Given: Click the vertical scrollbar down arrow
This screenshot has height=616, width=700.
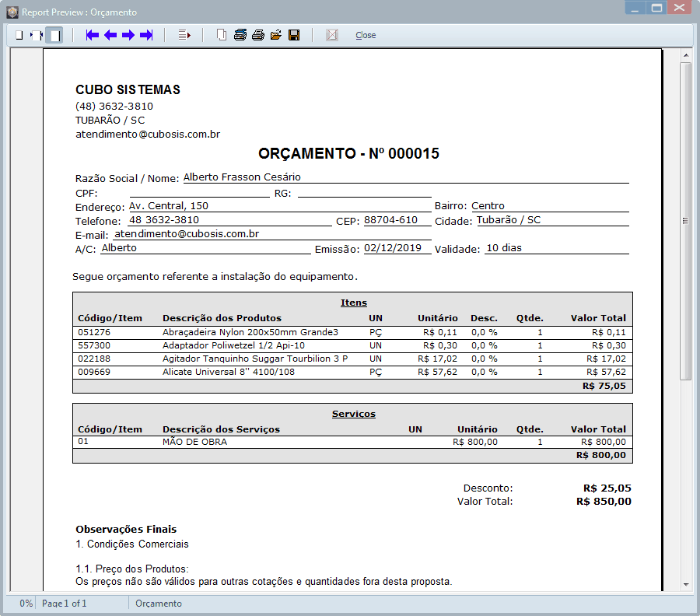Looking at the screenshot, I should click(686, 585).
